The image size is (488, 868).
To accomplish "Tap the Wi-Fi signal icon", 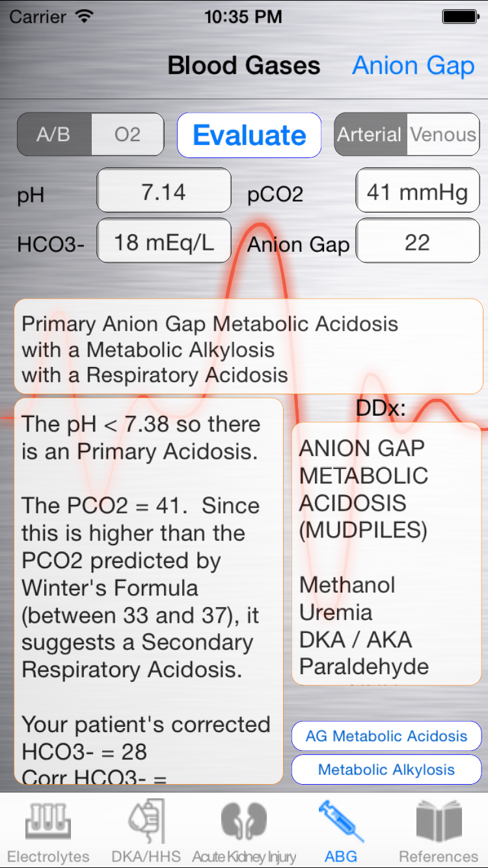I will click(84, 16).
